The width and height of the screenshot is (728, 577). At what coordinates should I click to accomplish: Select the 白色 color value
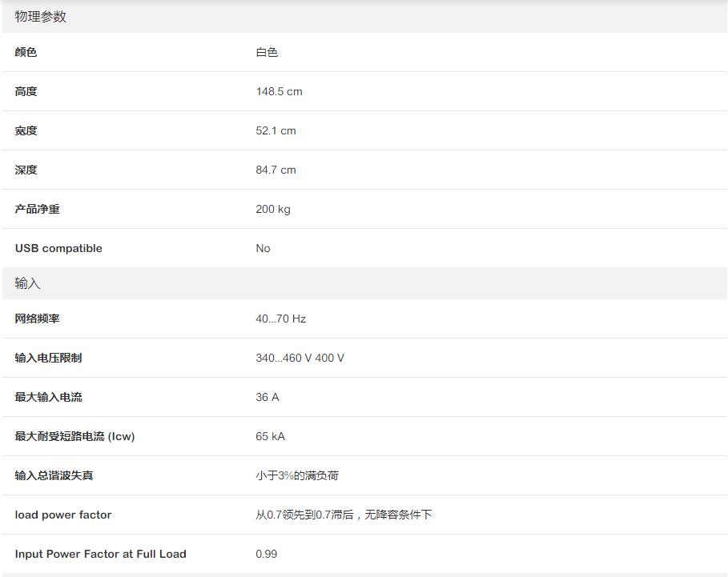(267, 52)
